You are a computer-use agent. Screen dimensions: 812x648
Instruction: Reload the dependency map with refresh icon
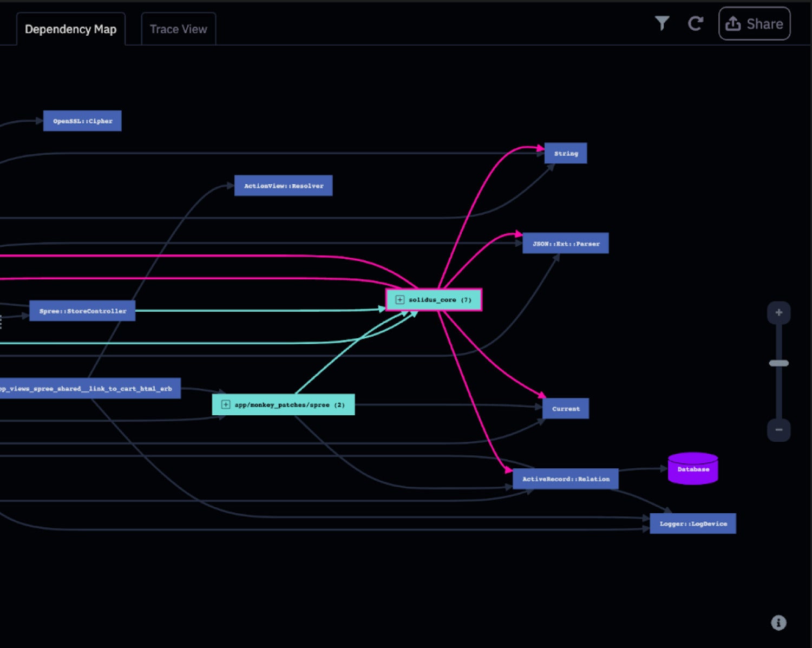click(x=696, y=23)
